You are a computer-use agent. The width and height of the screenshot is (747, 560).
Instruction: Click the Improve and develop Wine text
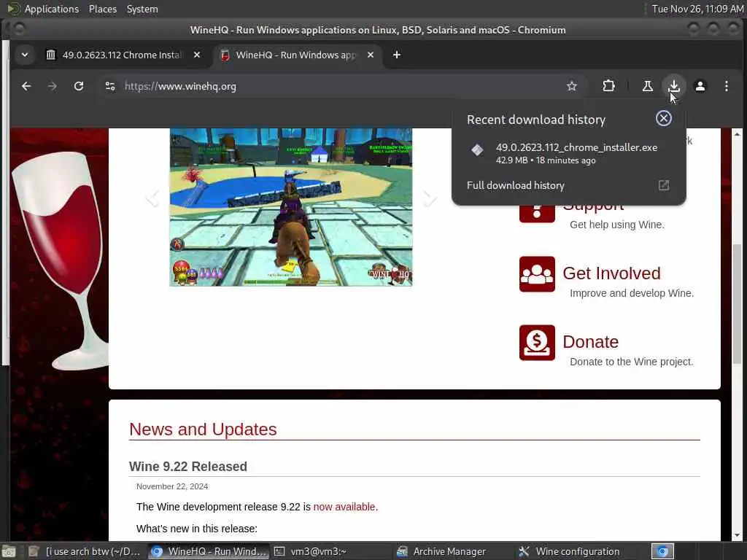(x=632, y=293)
